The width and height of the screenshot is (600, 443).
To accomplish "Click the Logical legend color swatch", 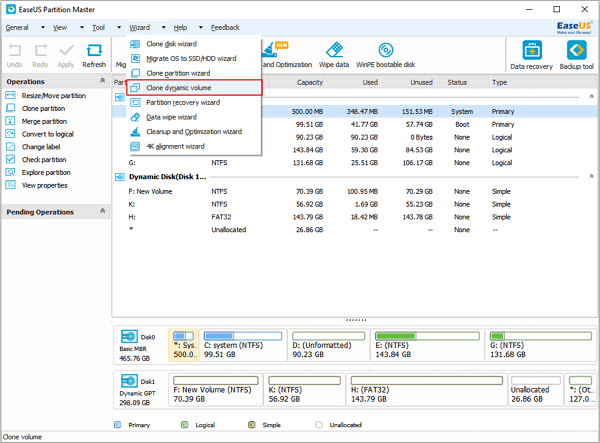I will click(x=184, y=425).
